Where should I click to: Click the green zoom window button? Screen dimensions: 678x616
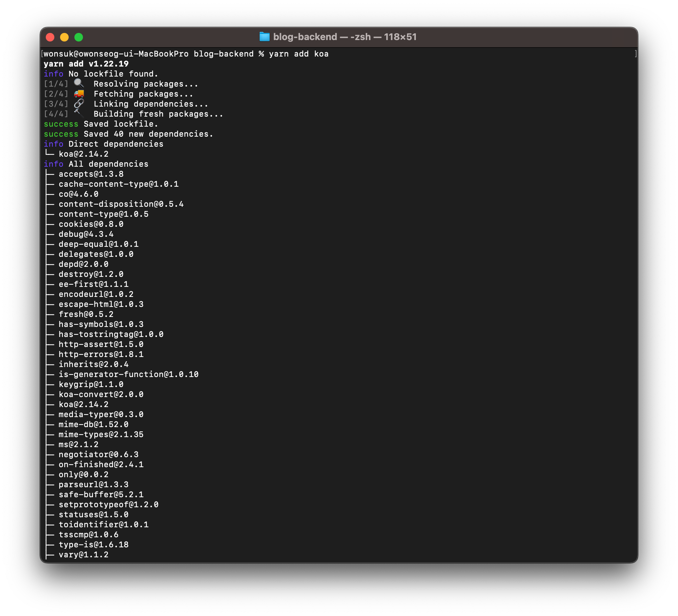click(x=79, y=37)
